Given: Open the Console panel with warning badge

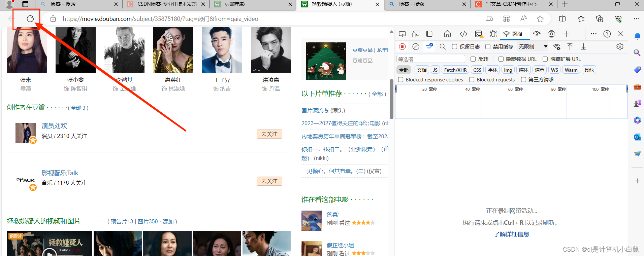Looking at the screenshot, I should pos(479,34).
